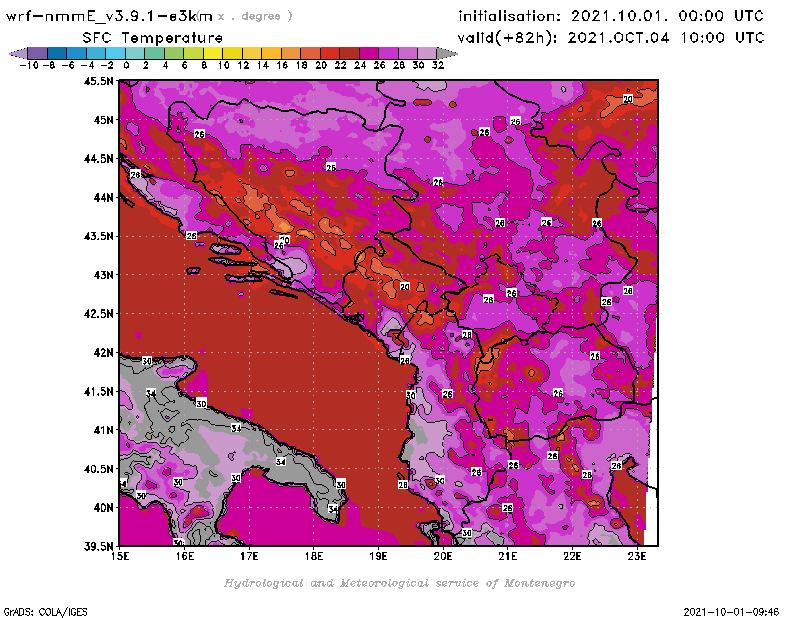
Task: Click the '19E' longitude label
Action: click(x=379, y=556)
